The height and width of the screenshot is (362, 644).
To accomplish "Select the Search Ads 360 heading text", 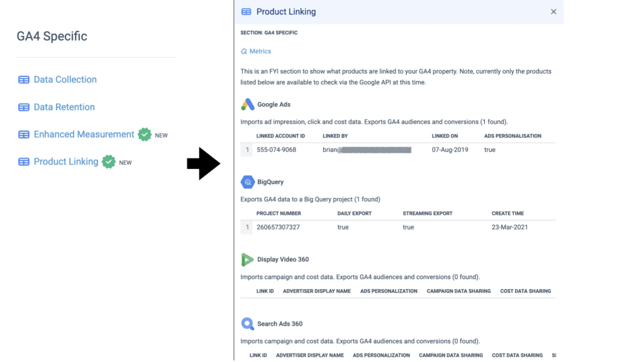I will click(x=280, y=324).
